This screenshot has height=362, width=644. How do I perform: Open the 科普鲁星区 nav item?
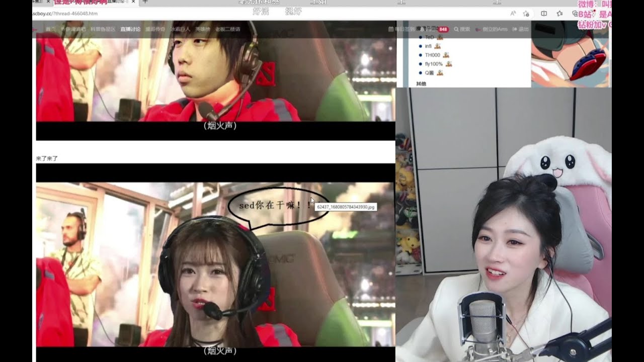coord(103,29)
